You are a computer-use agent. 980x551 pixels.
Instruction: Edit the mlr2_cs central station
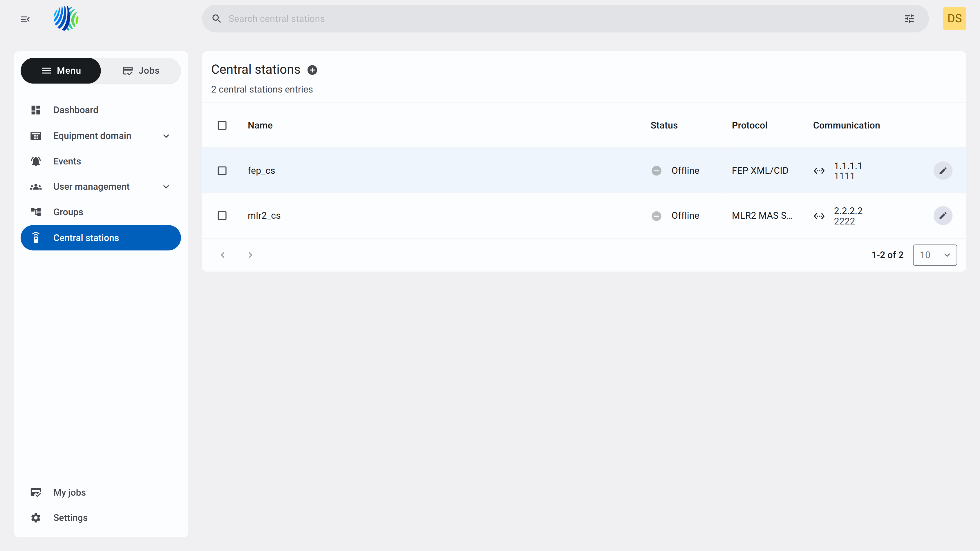tap(943, 215)
